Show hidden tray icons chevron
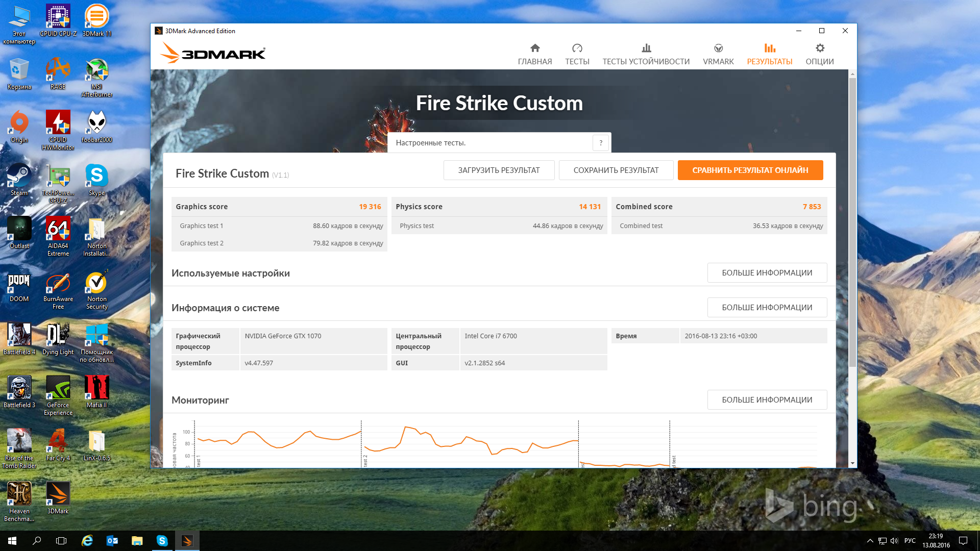The width and height of the screenshot is (980, 551). click(870, 541)
